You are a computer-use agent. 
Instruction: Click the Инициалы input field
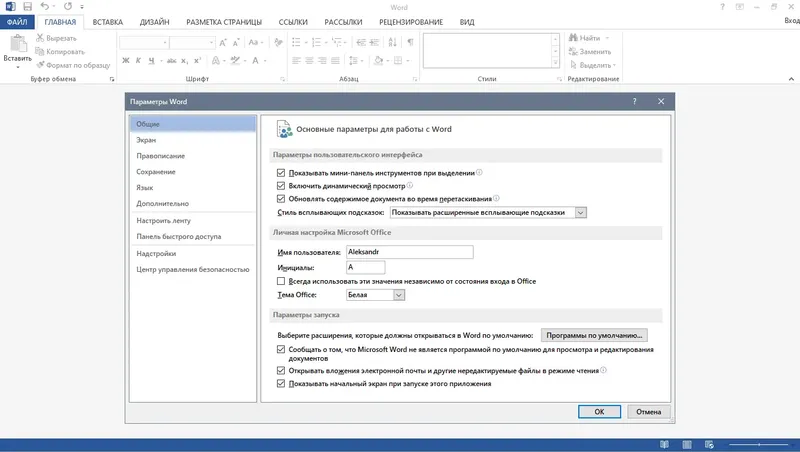(365, 267)
